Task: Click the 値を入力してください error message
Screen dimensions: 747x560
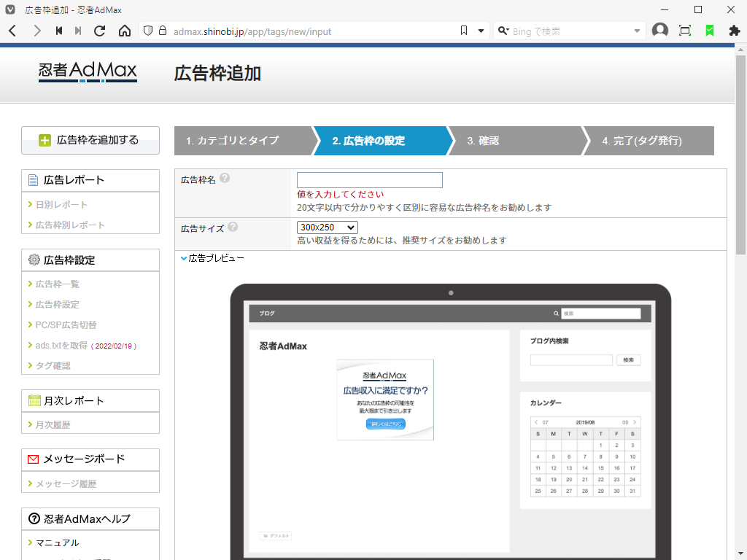Action: point(340,194)
